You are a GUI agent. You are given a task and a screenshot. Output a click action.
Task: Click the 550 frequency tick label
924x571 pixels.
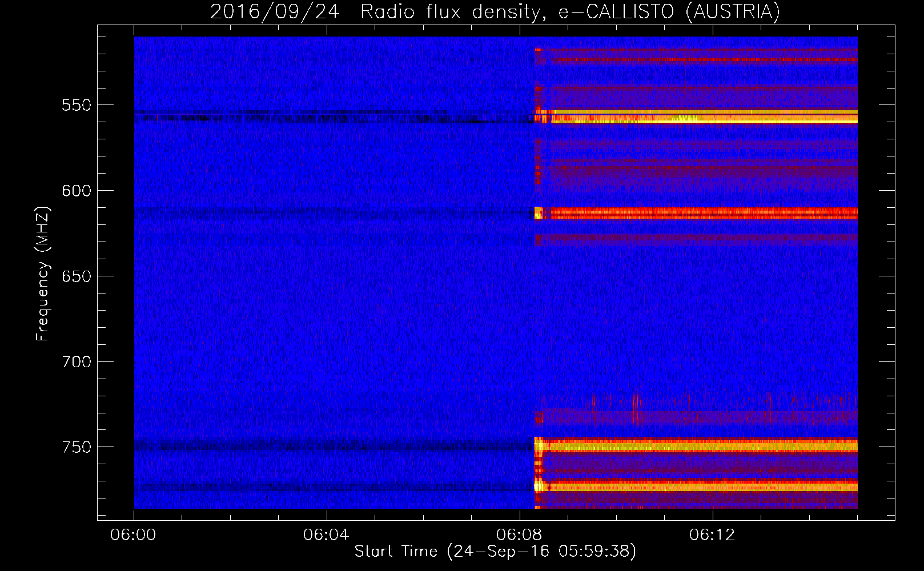(x=77, y=106)
